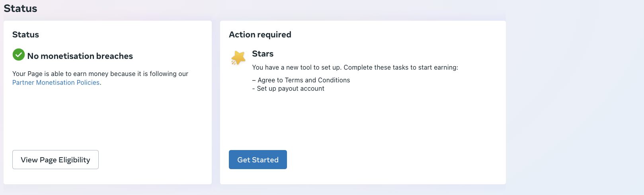Click the Action required card title

pos(260,35)
